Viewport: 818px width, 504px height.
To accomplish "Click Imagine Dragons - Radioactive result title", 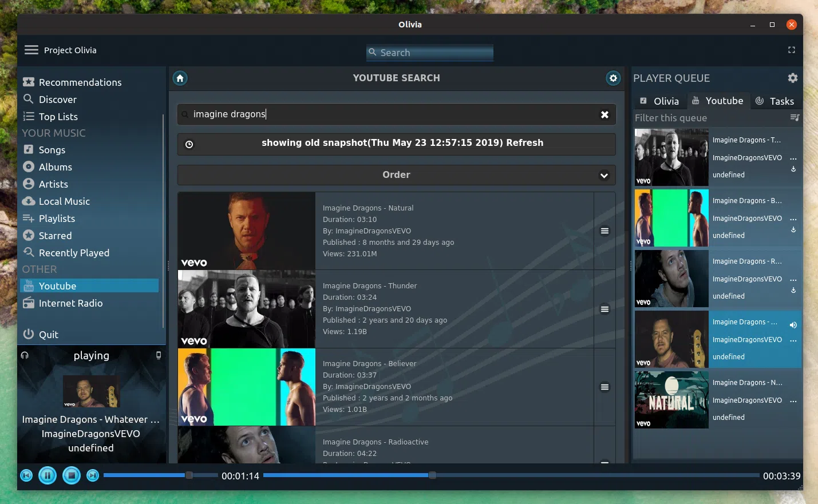I will [376, 442].
